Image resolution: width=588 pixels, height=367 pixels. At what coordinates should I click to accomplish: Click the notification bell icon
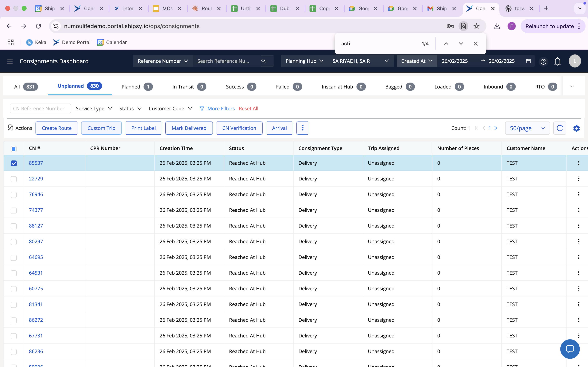point(557,61)
